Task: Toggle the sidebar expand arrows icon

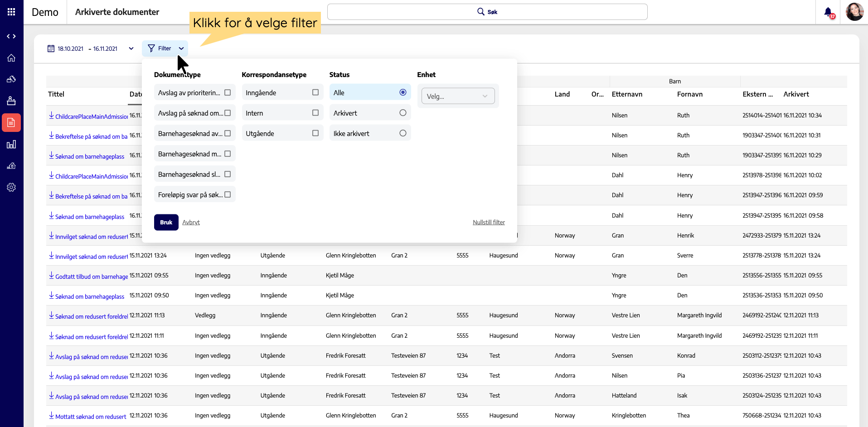Action: [11, 36]
